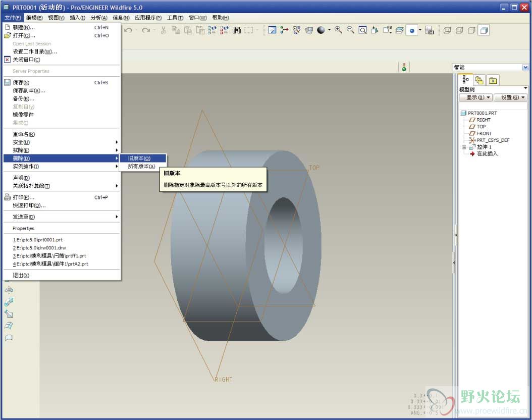
Task: Click the Undo toolbar icon
Action: 128,30
